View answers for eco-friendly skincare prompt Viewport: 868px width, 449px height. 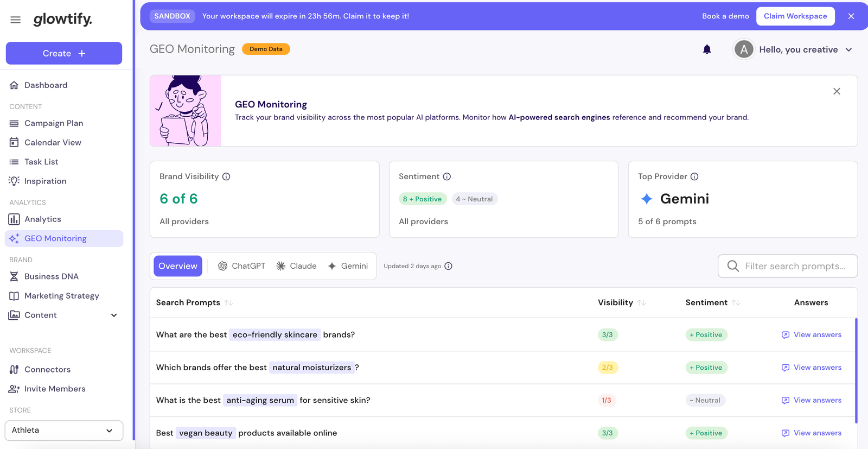pos(812,335)
